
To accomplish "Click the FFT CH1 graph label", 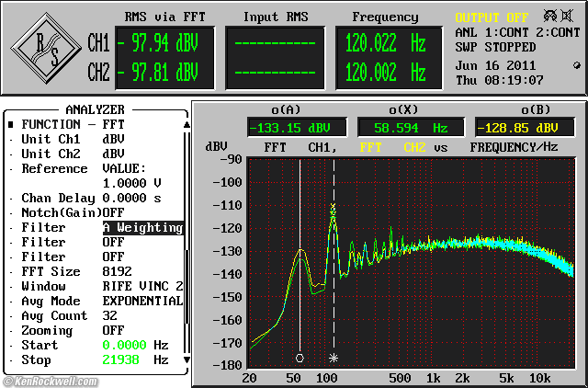I will (300, 147).
